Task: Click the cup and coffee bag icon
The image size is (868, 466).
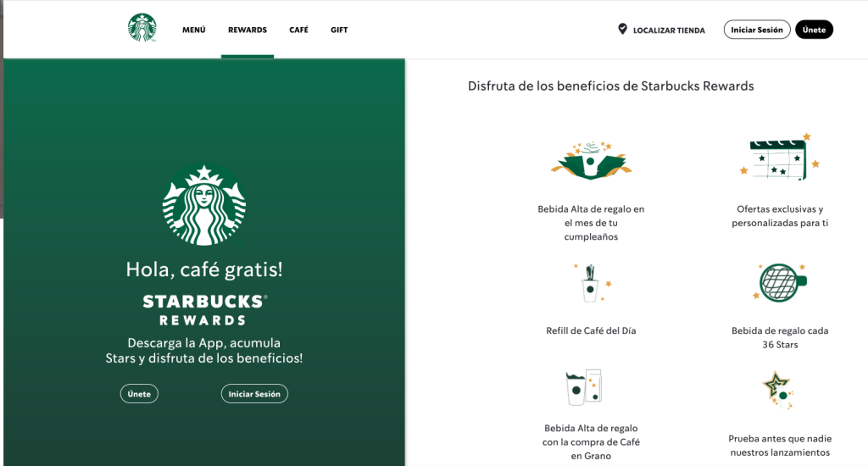Action: [584, 387]
